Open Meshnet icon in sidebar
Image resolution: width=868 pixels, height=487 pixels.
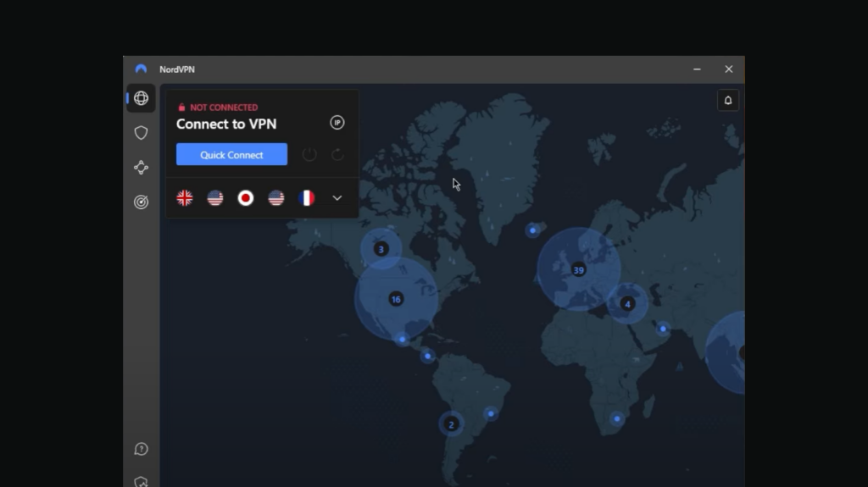coord(141,167)
